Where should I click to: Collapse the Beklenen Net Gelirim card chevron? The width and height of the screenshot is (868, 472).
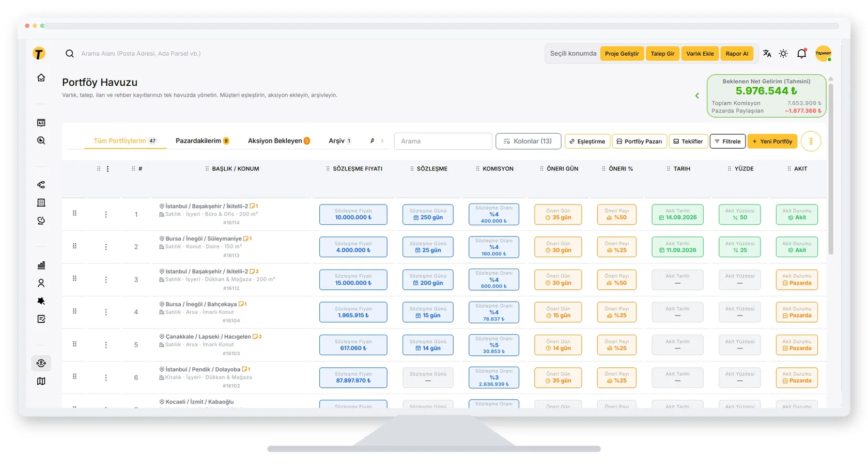(x=697, y=96)
